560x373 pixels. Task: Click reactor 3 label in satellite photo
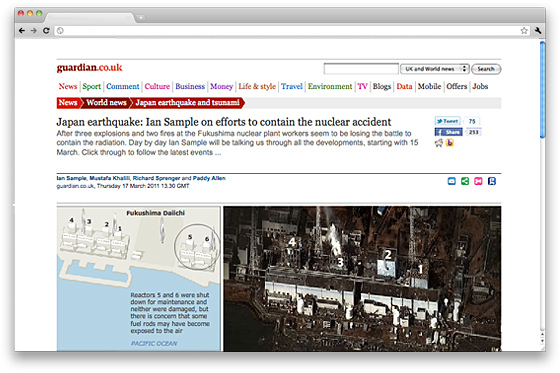(340, 263)
